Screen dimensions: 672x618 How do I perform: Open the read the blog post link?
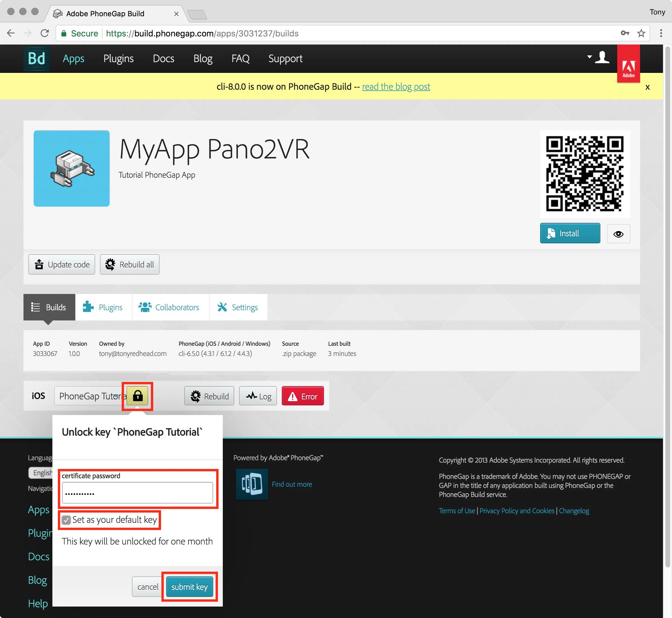click(x=396, y=87)
